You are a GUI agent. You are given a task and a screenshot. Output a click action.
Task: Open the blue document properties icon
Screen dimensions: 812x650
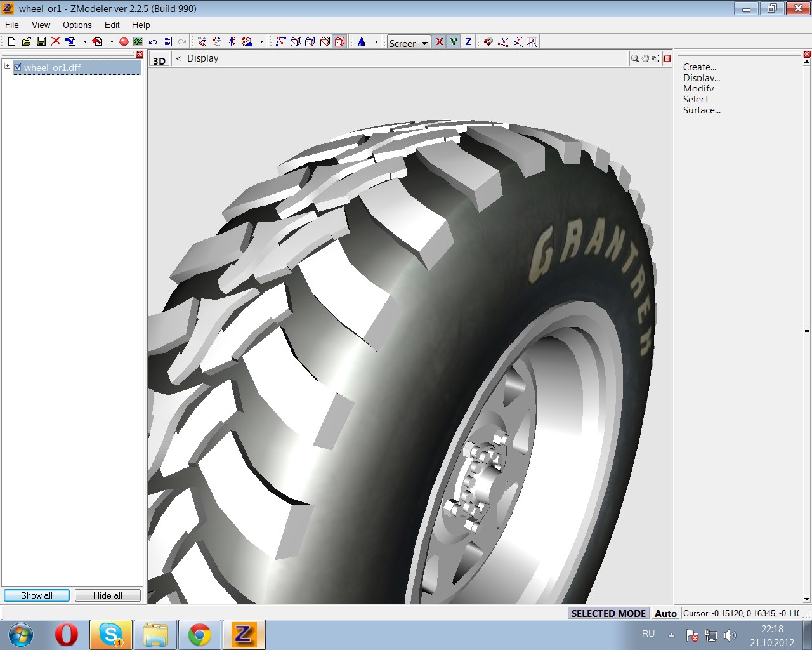pos(167,42)
